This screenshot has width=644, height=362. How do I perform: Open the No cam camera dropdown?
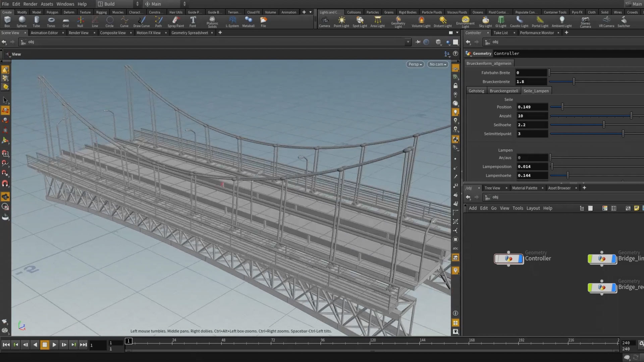438,64
